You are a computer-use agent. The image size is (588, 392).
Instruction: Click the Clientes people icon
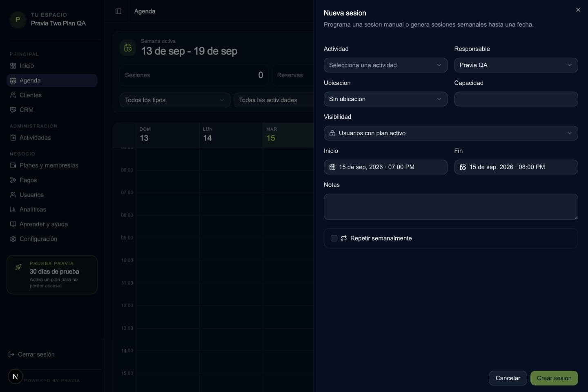coord(13,95)
